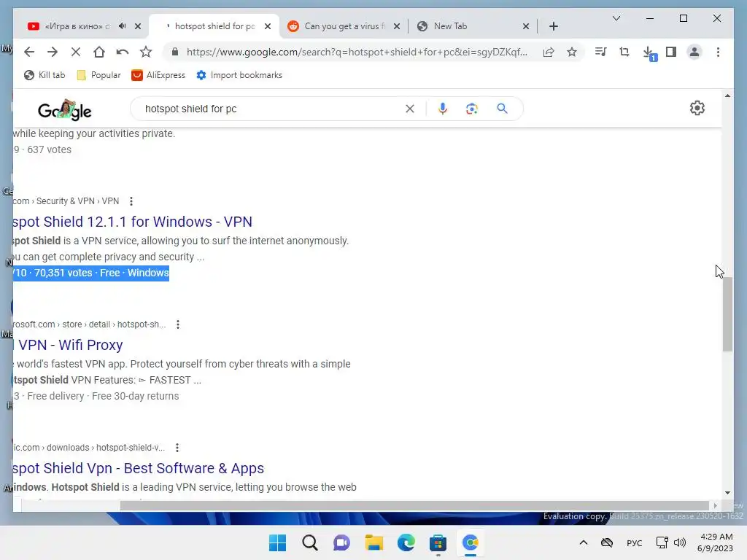Viewport: 747px width, 560px height.
Task: Open the AliExpress bookmark
Action: click(158, 75)
